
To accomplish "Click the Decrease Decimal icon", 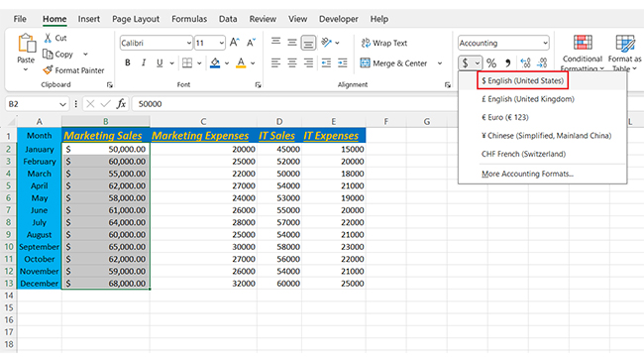I will [542, 62].
